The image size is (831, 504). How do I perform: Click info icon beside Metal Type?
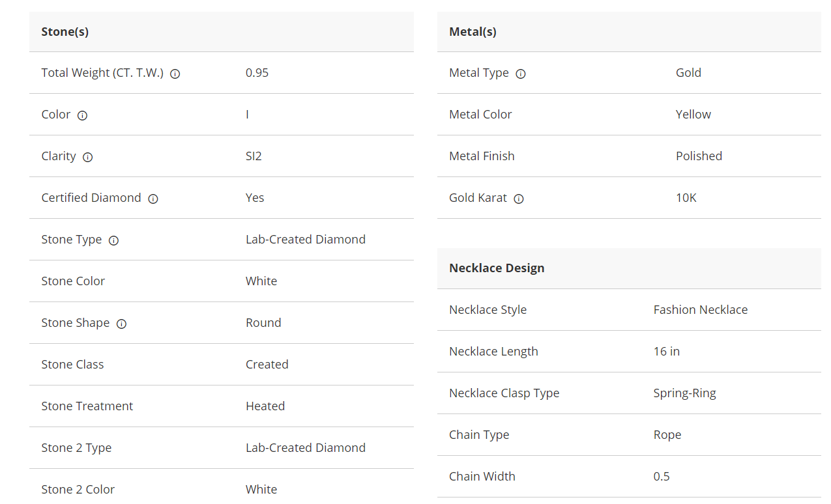(521, 74)
